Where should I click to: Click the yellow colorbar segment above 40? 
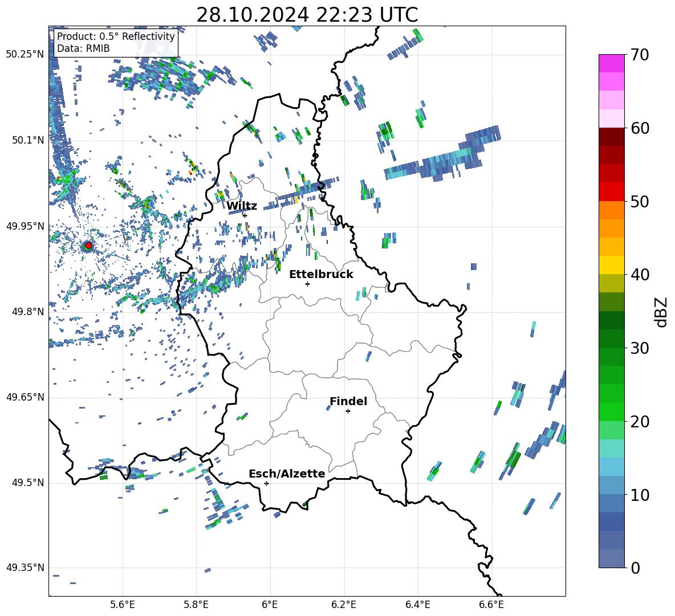click(611, 265)
